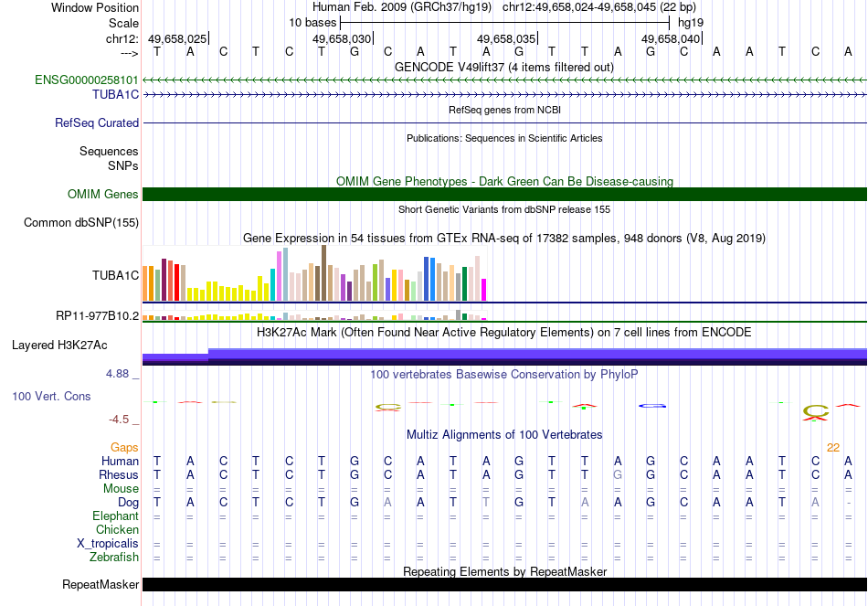Click the large olive C conservation glyph
The height and width of the screenshot is (606, 868).
[x=816, y=411]
